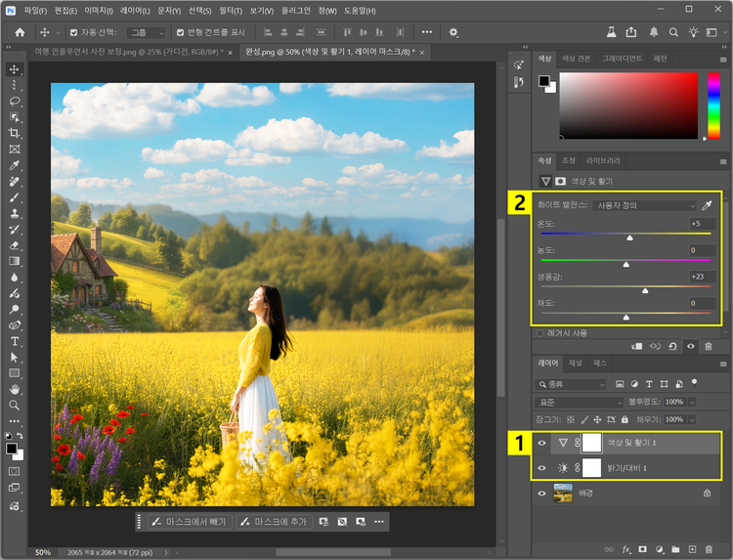This screenshot has width=733, height=560.
Task: Click the trash icon in the Layers panel
Action: coord(709,549)
